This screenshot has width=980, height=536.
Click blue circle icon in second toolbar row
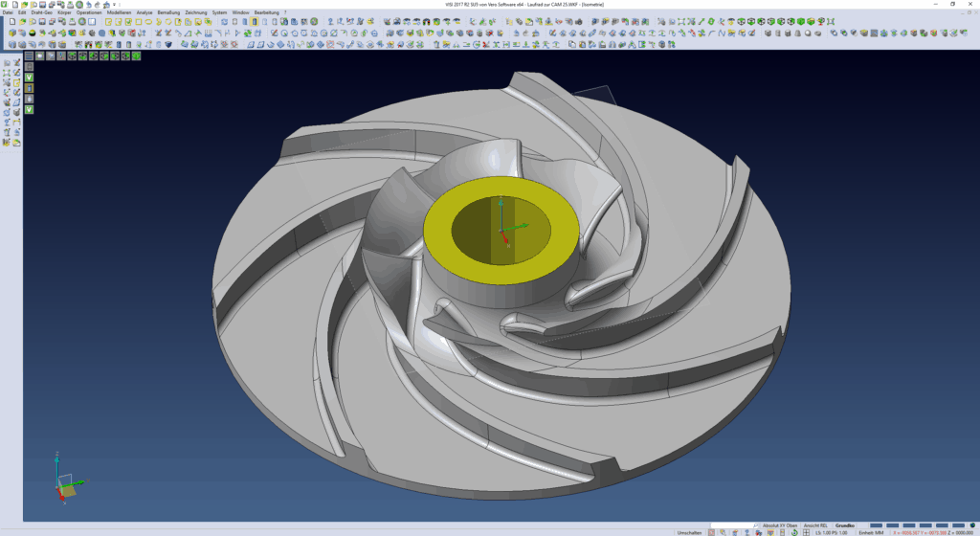(101, 33)
